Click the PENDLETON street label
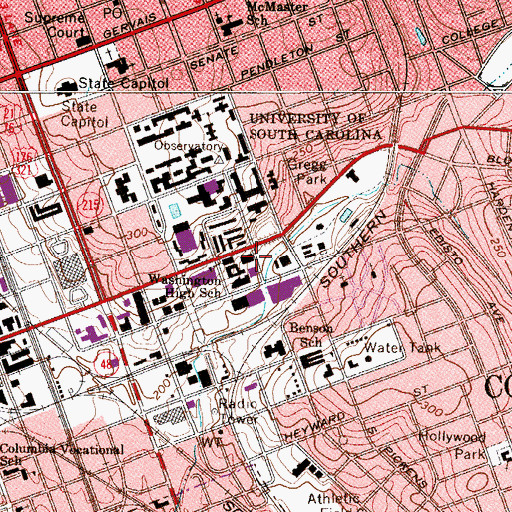Image resolution: width=512 pixels, height=512 pixels. (x=277, y=62)
